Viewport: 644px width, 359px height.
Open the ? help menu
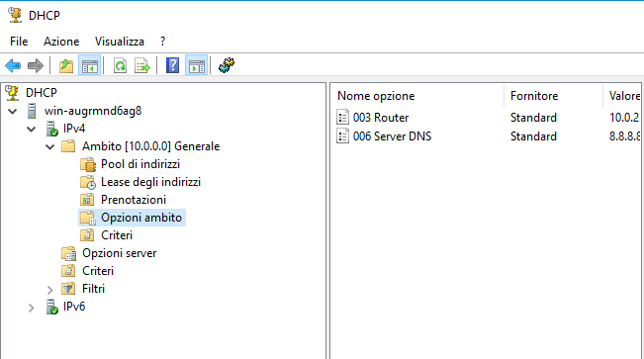tap(162, 42)
